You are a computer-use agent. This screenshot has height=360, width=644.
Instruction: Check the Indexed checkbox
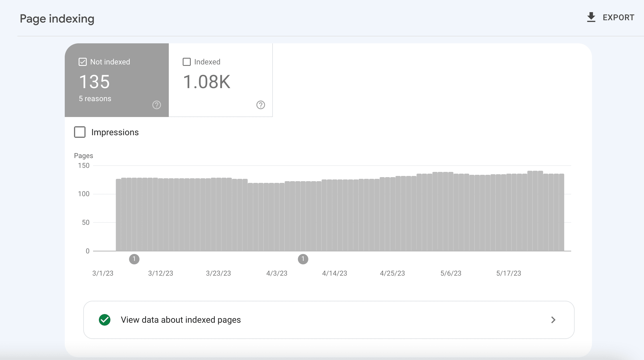(187, 62)
